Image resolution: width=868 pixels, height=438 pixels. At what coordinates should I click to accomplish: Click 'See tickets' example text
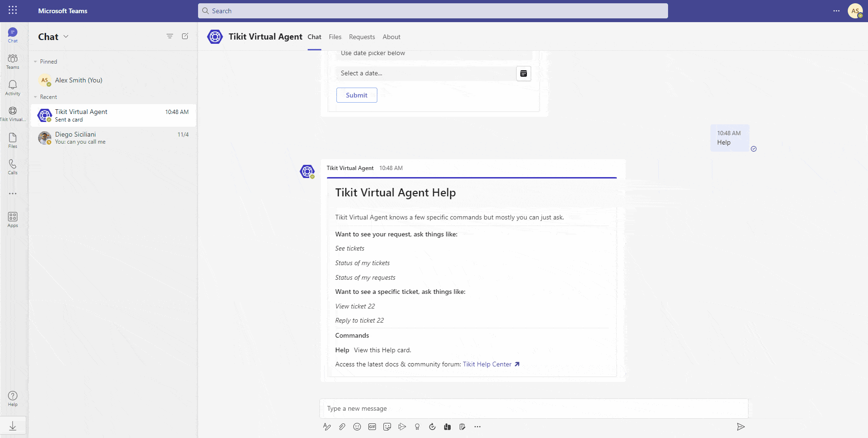350,248
